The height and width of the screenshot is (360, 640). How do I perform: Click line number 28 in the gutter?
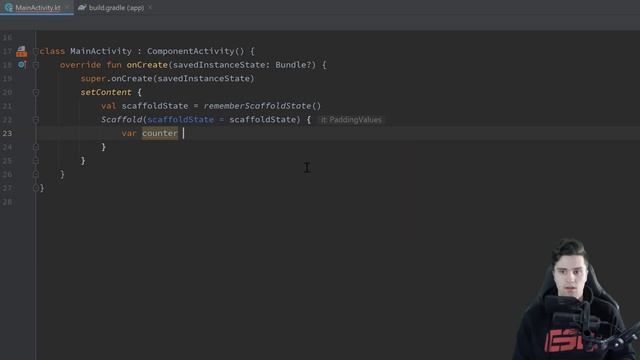(x=7, y=202)
